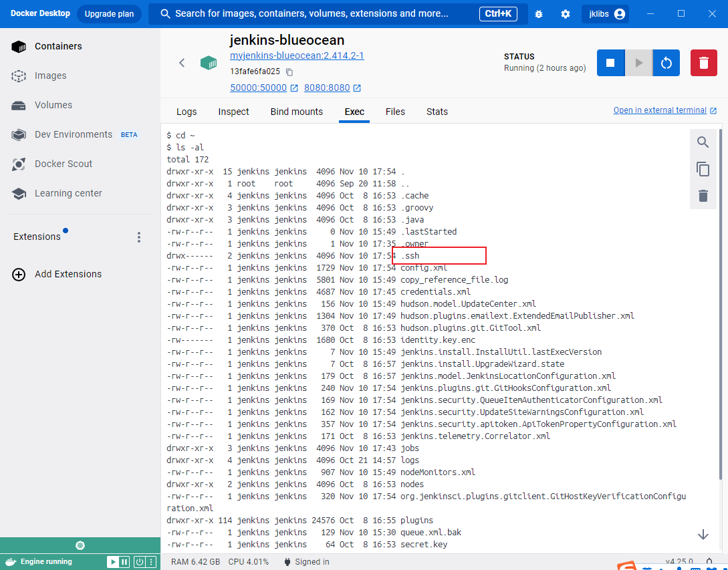The image size is (728, 570).
Task: Open myjenkins-blueocean:2.414.2-1 image link
Action: pos(297,55)
